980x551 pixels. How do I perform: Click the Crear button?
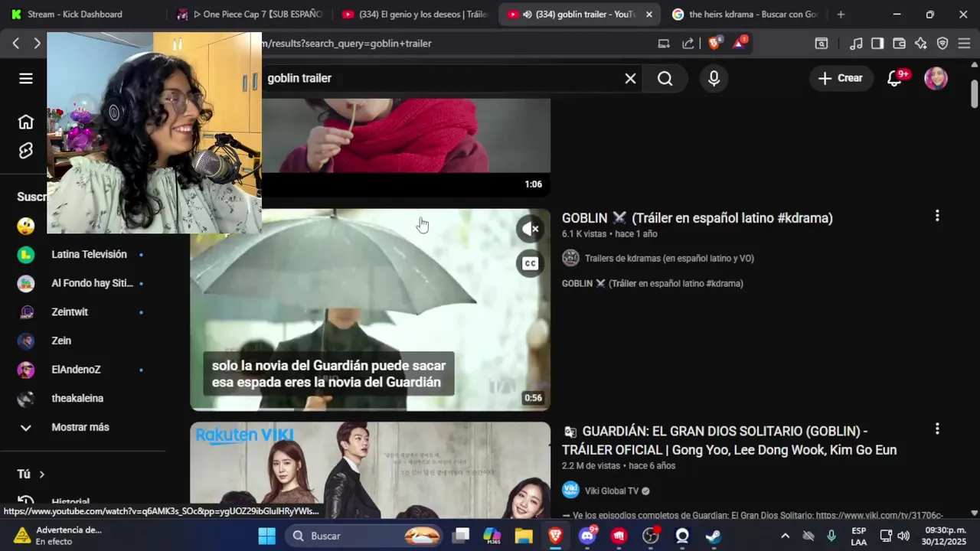coord(841,78)
